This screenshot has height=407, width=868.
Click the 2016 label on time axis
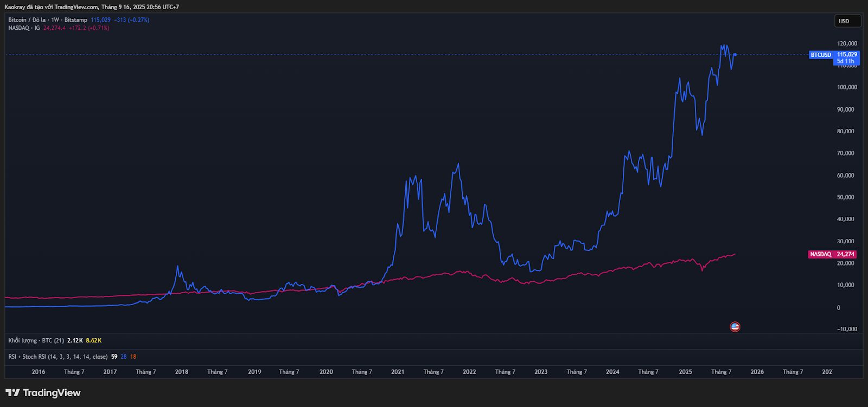coord(39,372)
